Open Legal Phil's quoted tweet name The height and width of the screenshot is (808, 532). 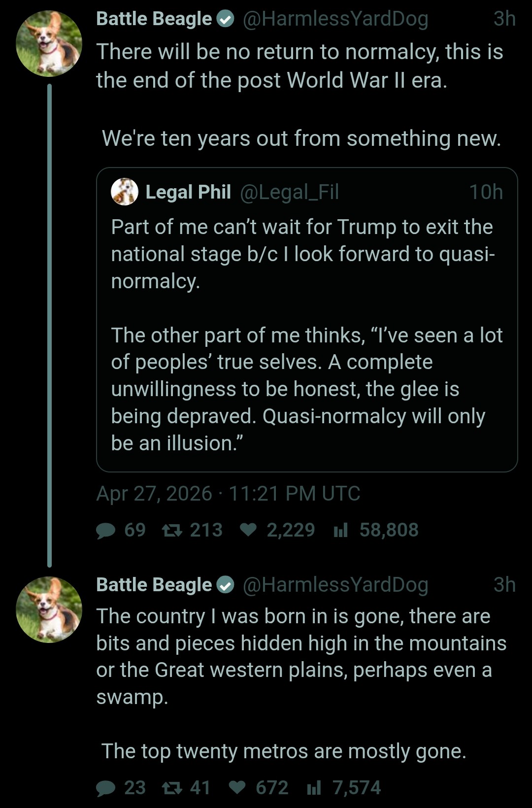click(x=188, y=192)
